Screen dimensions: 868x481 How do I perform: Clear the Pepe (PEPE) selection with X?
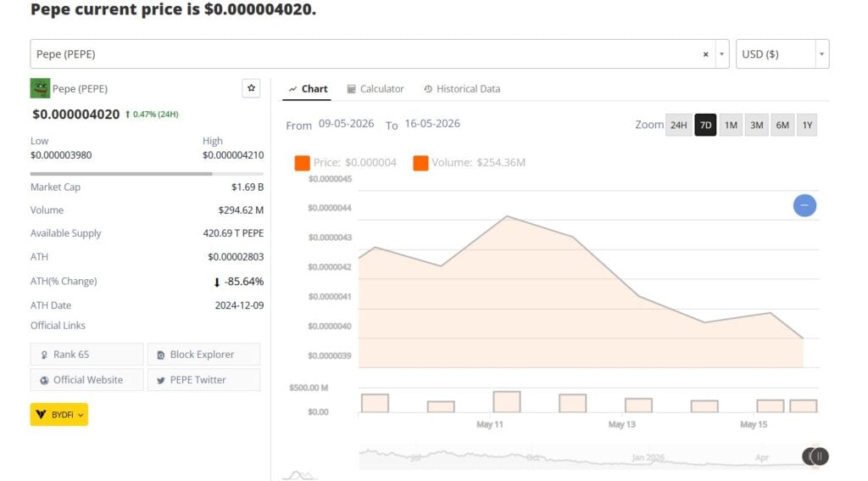coord(705,54)
